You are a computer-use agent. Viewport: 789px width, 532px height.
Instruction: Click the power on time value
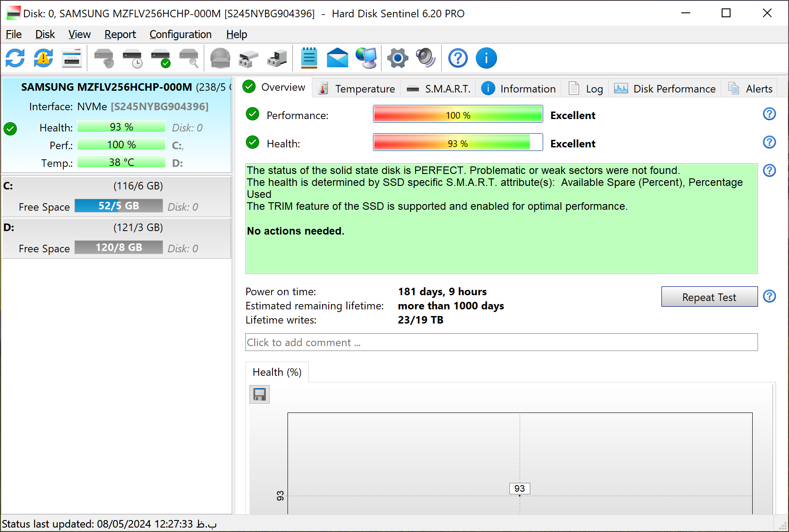click(x=442, y=292)
